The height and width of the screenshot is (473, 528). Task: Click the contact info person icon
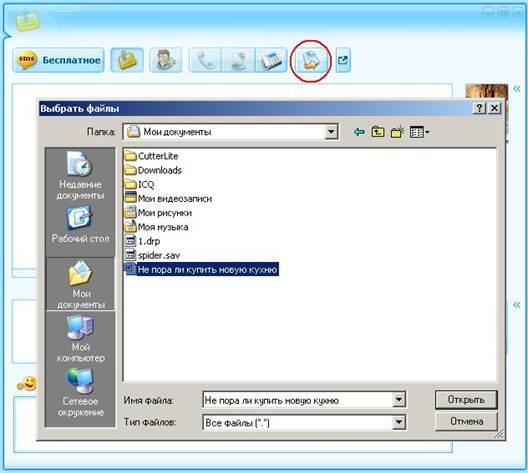166,60
